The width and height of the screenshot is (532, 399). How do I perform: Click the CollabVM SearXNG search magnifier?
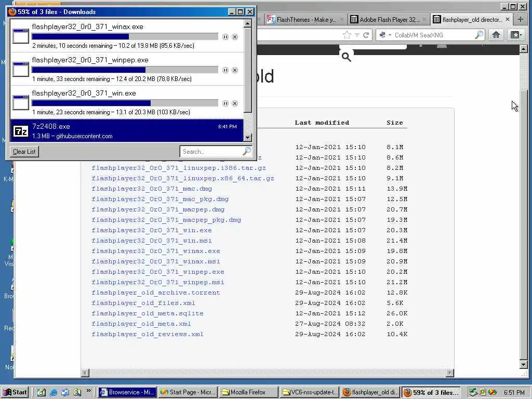pyautogui.click(x=478, y=35)
